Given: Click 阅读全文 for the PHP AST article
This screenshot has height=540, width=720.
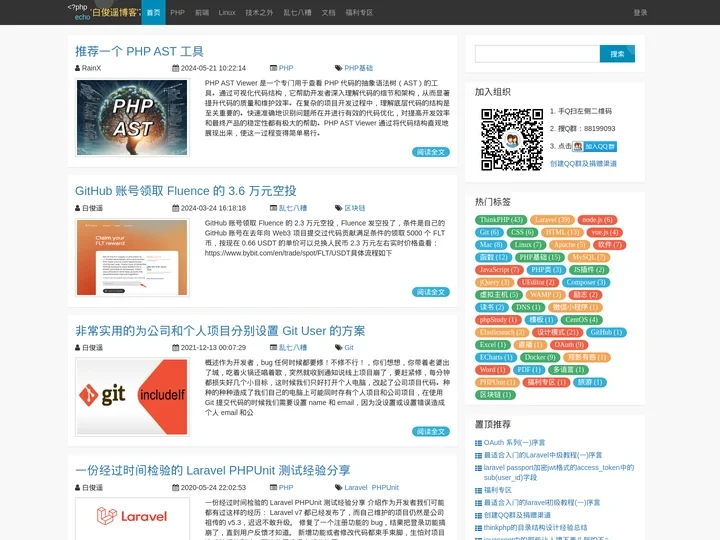Looking at the screenshot, I should 431,152.
